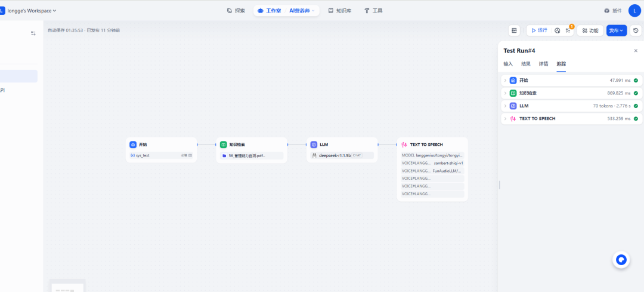Click sidebar settings sliders icon
Image resolution: width=644 pixels, height=292 pixels.
[x=33, y=33]
